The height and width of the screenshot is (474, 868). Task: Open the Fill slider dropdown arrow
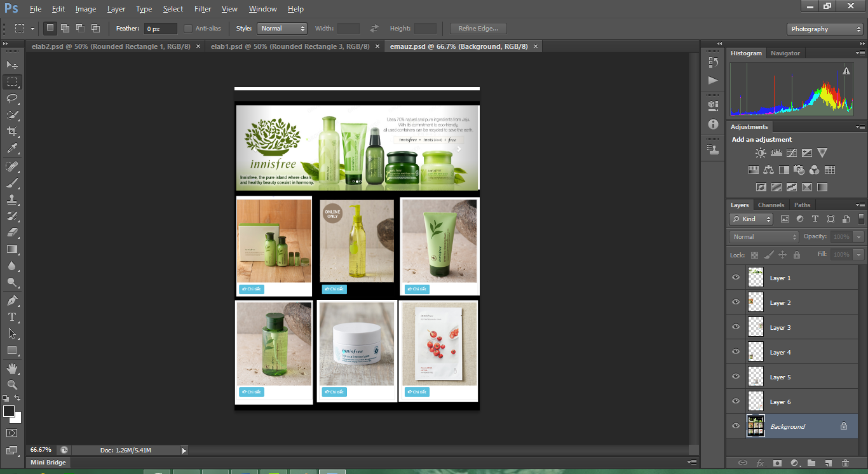pyautogui.click(x=859, y=255)
